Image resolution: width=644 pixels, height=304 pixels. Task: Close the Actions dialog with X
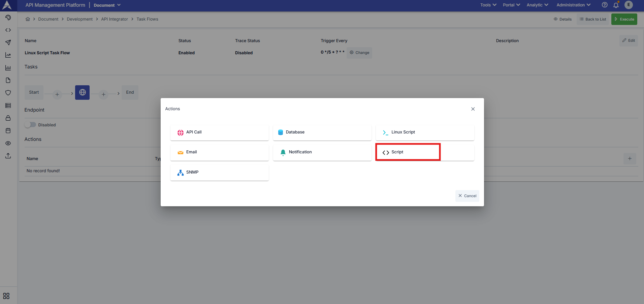coord(473,109)
